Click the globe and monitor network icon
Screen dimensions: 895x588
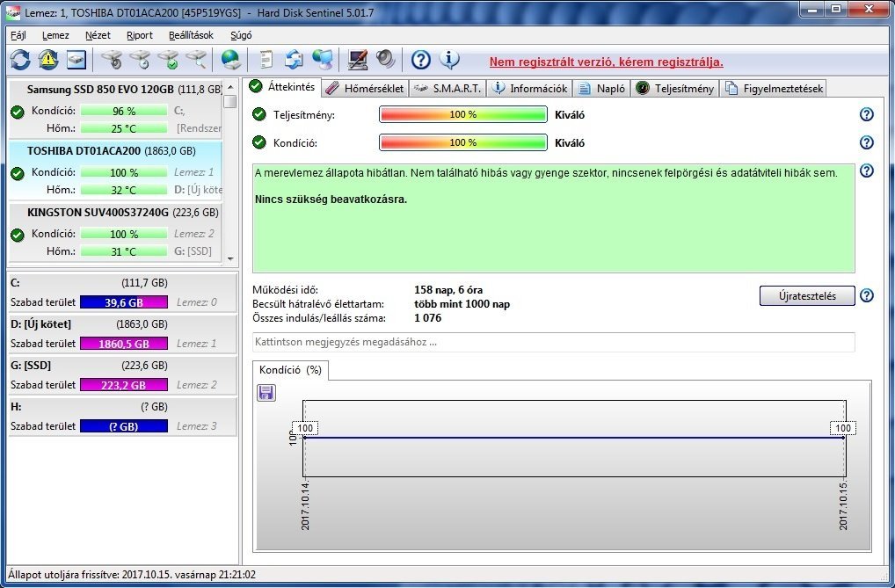pyautogui.click(x=323, y=60)
